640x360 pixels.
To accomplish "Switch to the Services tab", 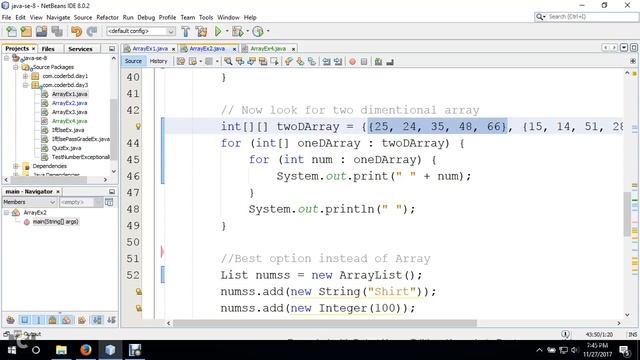I will [80, 49].
